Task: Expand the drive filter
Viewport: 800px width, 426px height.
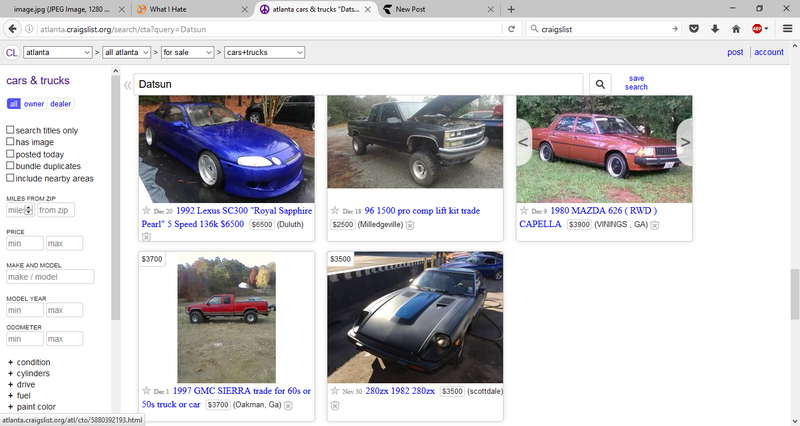Action: tap(21, 385)
